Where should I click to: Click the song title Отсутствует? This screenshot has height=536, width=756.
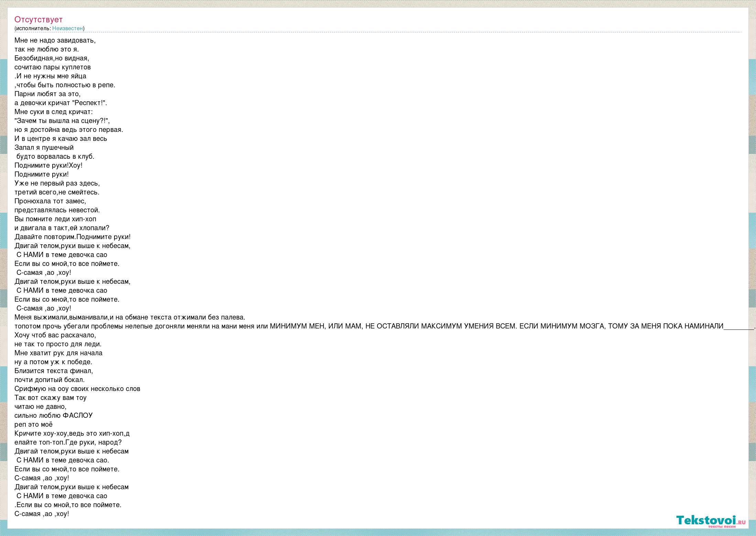(39, 19)
